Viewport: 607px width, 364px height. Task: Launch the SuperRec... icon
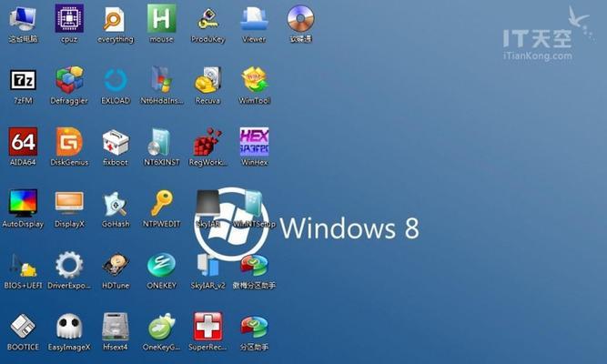pyautogui.click(x=207, y=327)
